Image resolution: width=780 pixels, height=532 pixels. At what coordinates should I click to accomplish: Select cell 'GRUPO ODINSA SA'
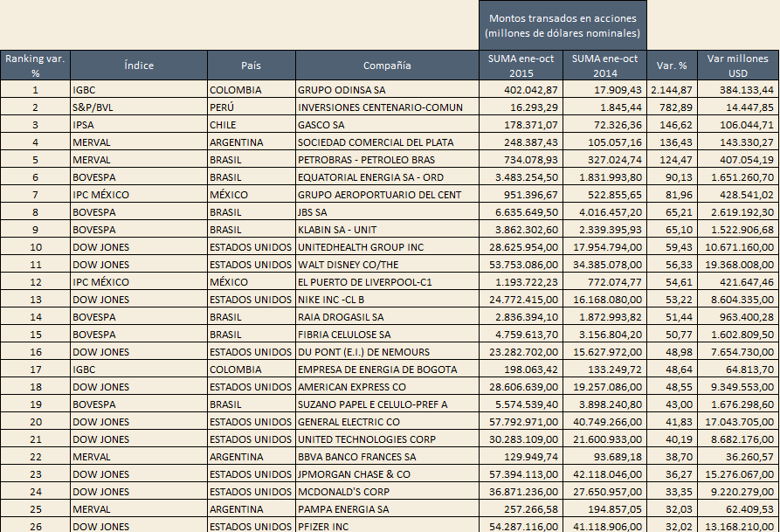coord(387,90)
